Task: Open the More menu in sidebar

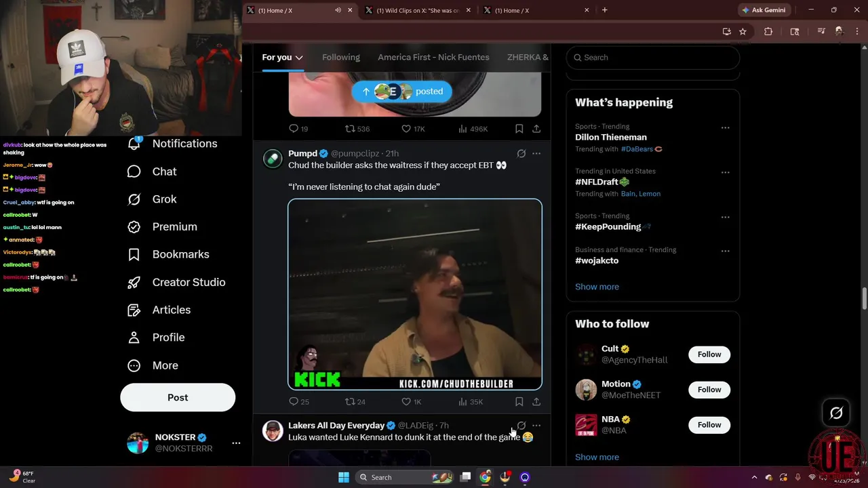Action: point(153,365)
